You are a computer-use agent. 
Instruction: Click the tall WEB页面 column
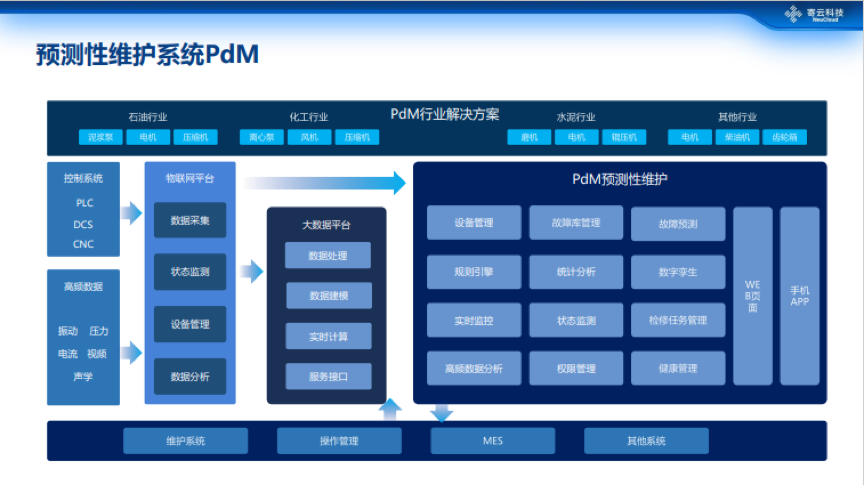[753, 296]
